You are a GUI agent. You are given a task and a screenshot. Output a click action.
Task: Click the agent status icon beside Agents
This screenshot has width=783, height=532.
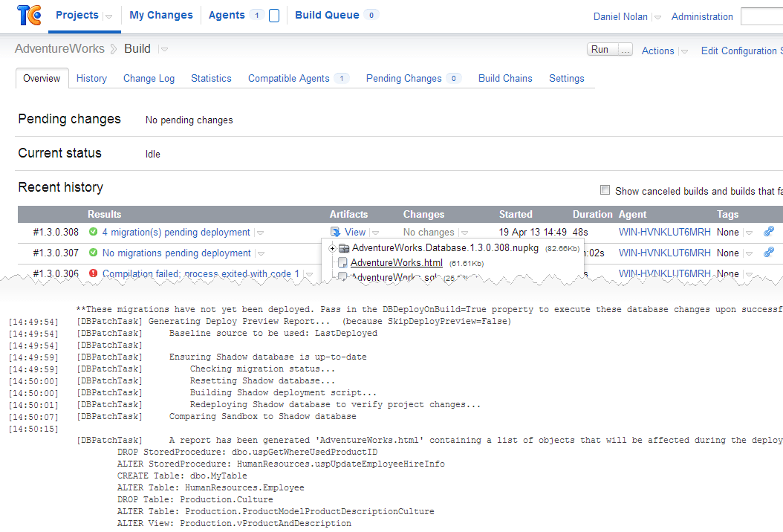[x=273, y=16]
